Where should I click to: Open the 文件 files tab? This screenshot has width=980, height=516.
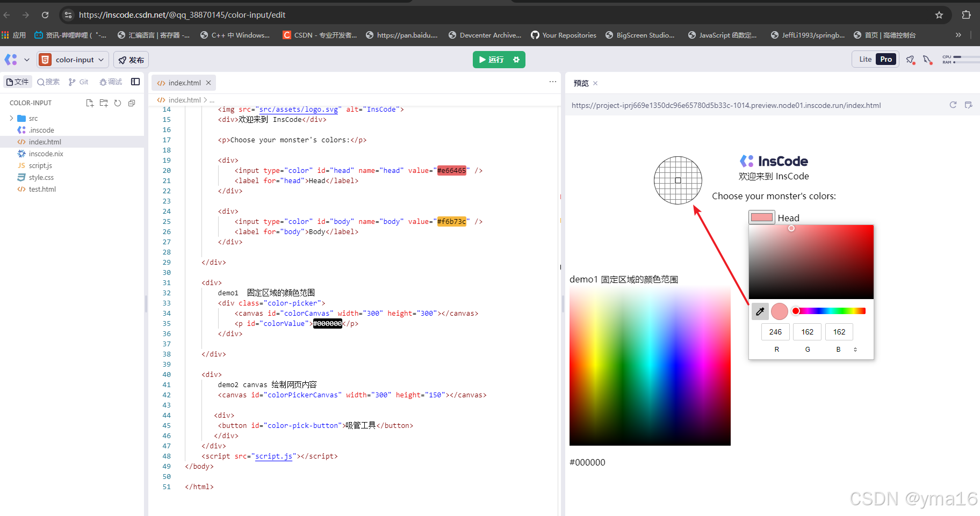coord(18,82)
